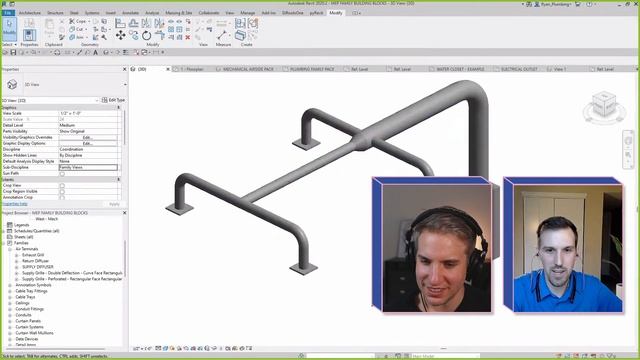Click the Cope geometry icon
Image resolution: width=640 pixels, height=360 pixels.
point(72,21)
